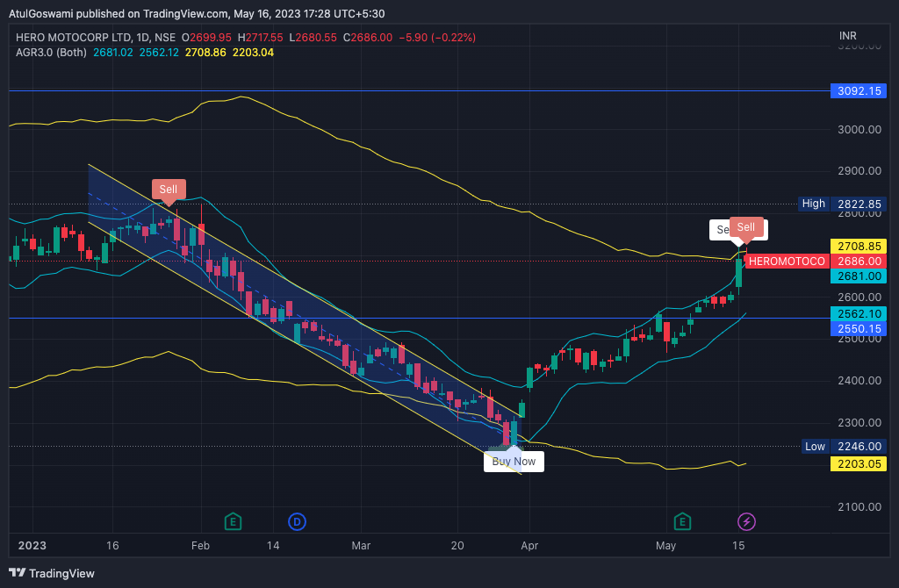The height and width of the screenshot is (588, 899).
Task: Select the cyan 2681.00 price label
Action: click(859, 276)
